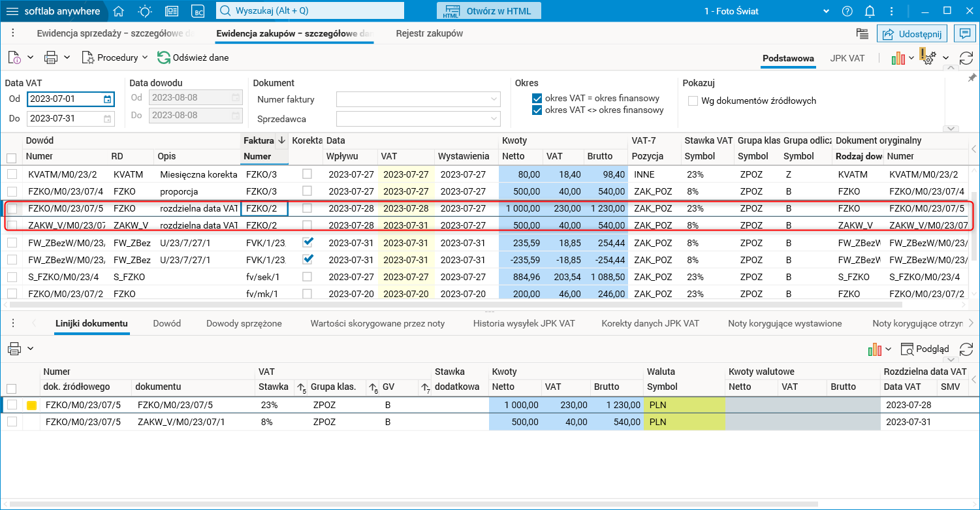This screenshot has height=510, width=980.
Task: Click Otwórz w HTML button
Action: click(x=488, y=11)
